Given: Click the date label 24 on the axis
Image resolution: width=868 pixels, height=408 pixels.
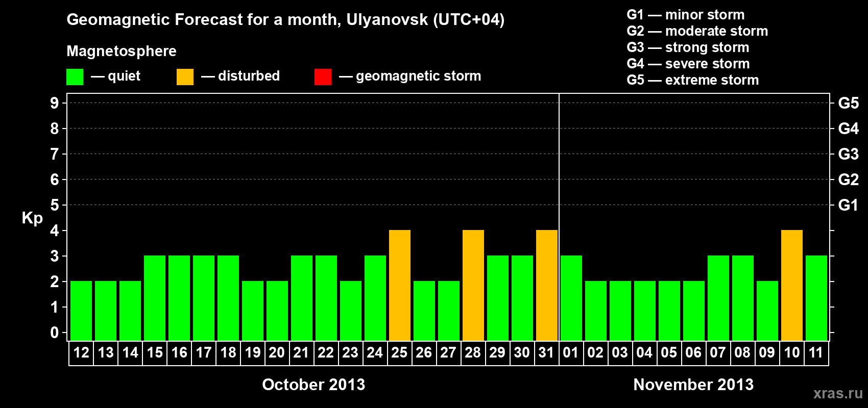Looking at the screenshot, I should click(x=375, y=353).
